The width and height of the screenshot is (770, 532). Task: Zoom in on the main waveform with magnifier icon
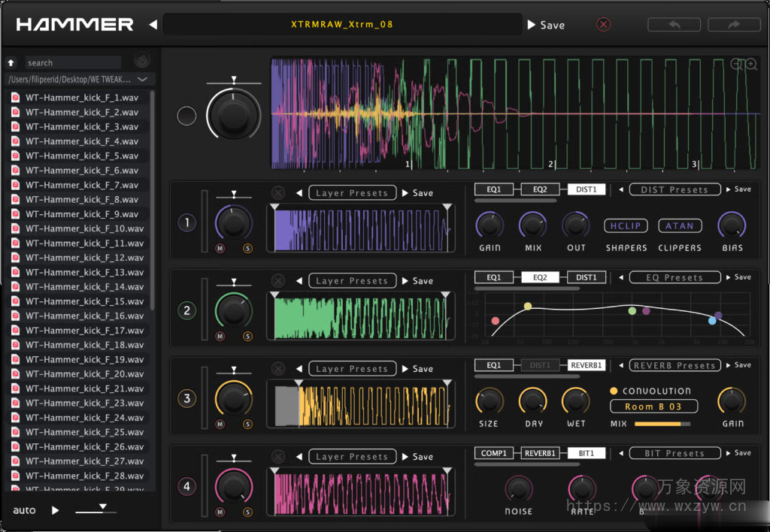(750, 63)
